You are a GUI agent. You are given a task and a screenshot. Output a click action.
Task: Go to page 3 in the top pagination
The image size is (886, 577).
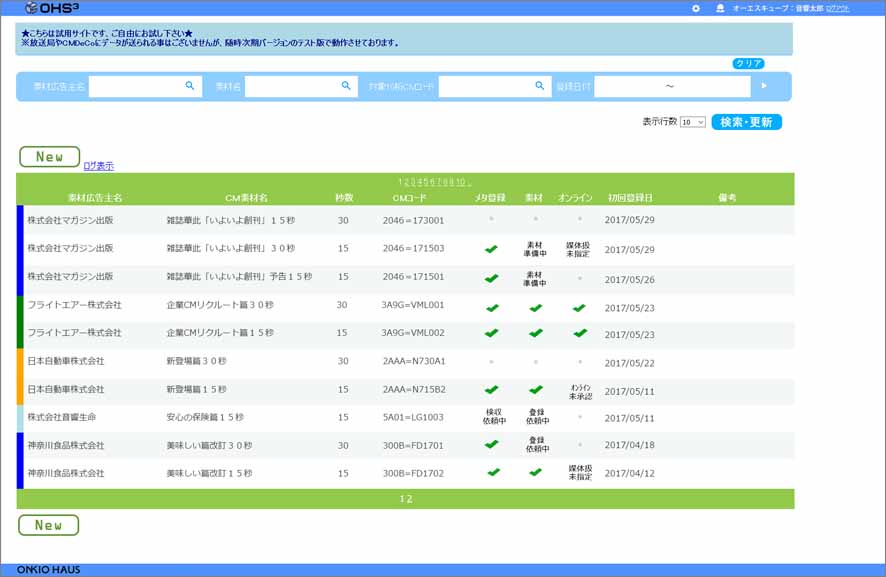(414, 182)
